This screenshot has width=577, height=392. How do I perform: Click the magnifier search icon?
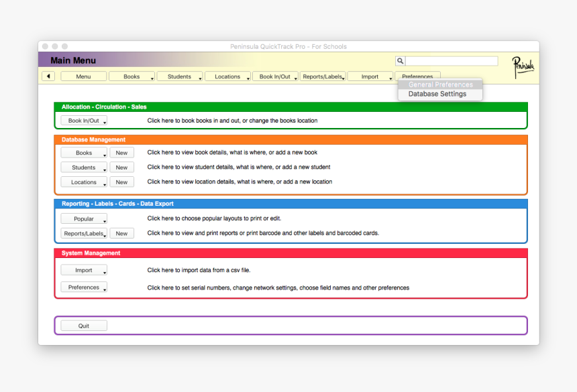(400, 61)
